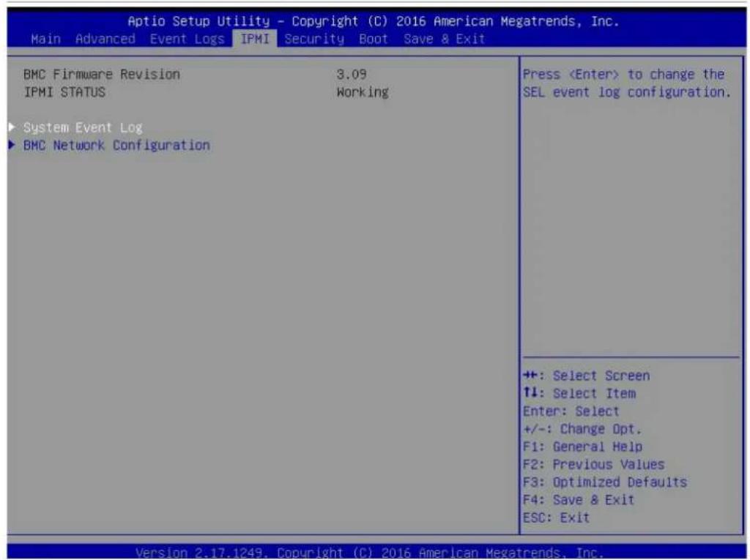Click the SEL event log help text

(627, 83)
